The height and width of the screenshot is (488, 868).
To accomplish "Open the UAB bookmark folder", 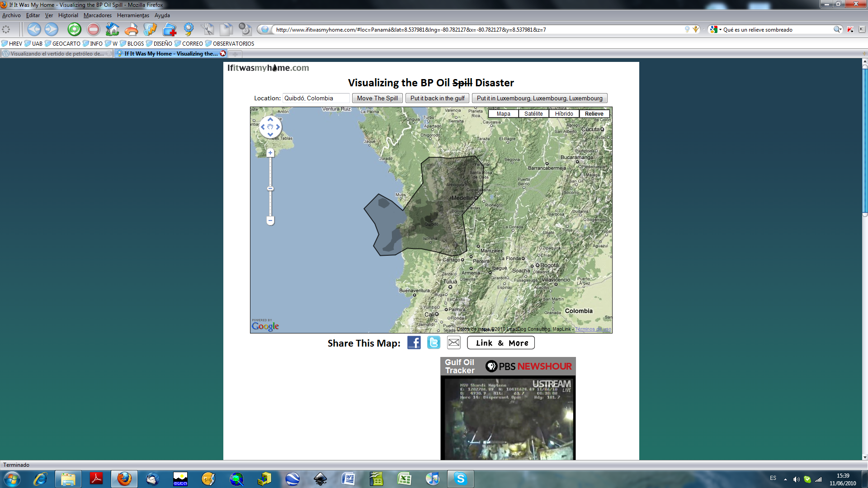I will pyautogui.click(x=33, y=43).
